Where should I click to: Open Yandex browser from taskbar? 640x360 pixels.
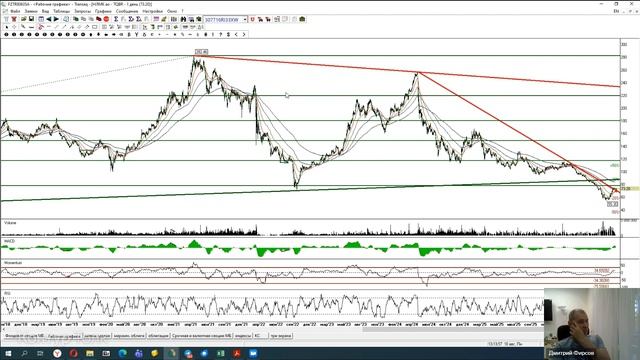[57, 353]
